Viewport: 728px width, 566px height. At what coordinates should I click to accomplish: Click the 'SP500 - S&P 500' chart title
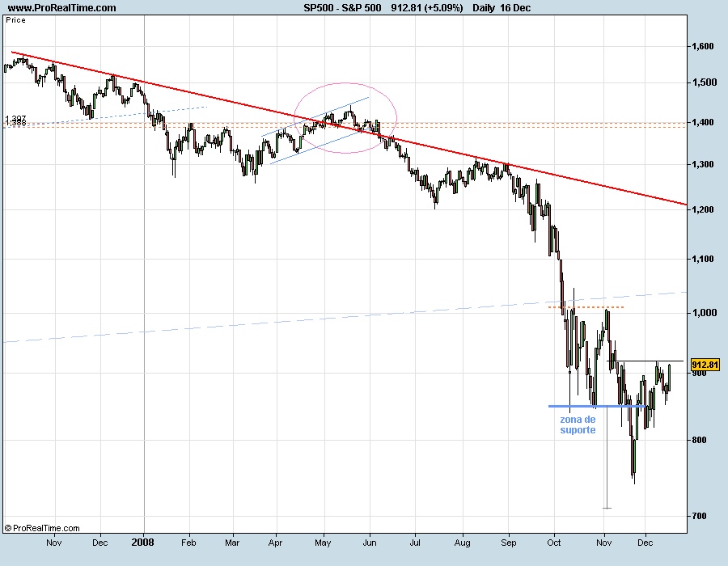pos(342,8)
